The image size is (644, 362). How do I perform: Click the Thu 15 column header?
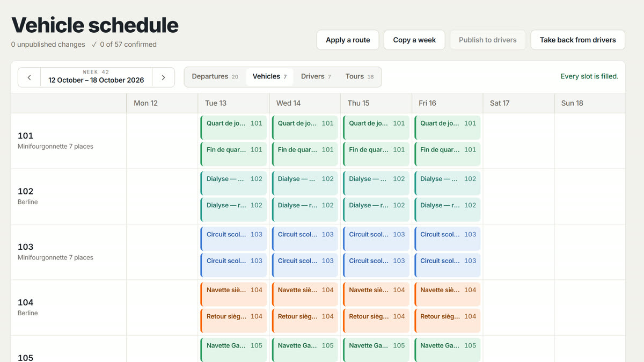click(x=376, y=103)
